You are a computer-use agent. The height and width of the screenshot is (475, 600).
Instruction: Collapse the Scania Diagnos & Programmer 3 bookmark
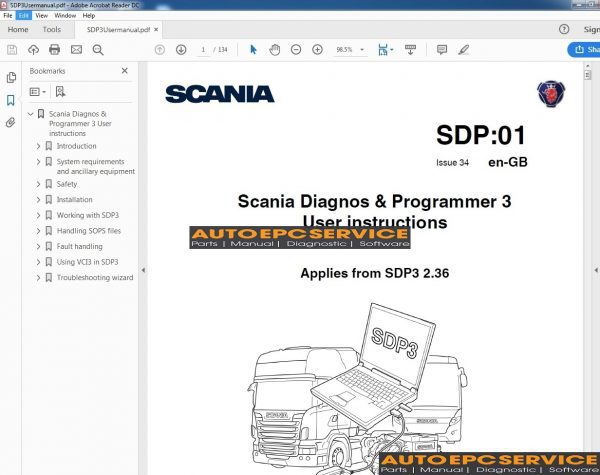pyautogui.click(x=31, y=114)
